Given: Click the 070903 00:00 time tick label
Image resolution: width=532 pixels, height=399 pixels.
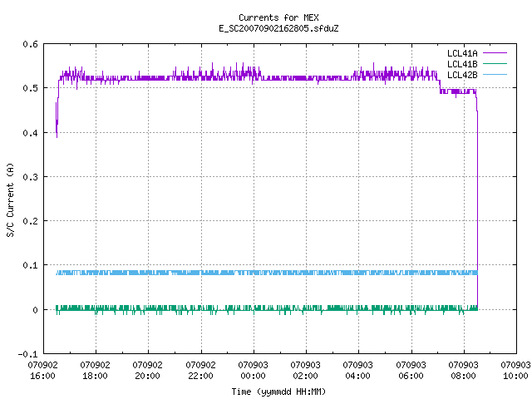Looking at the screenshot, I should pyautogui.click(x=253, y=371).
